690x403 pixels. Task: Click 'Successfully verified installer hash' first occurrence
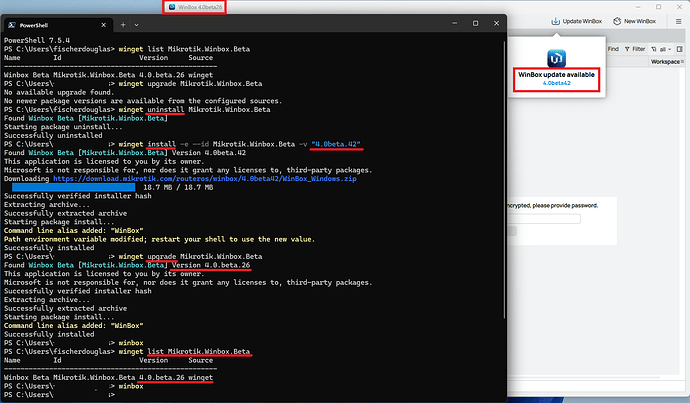(78, 196)
